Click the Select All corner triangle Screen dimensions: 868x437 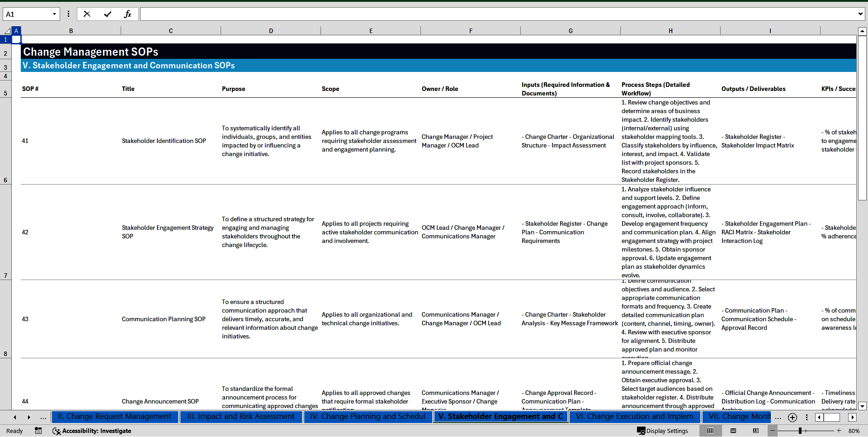7,31
